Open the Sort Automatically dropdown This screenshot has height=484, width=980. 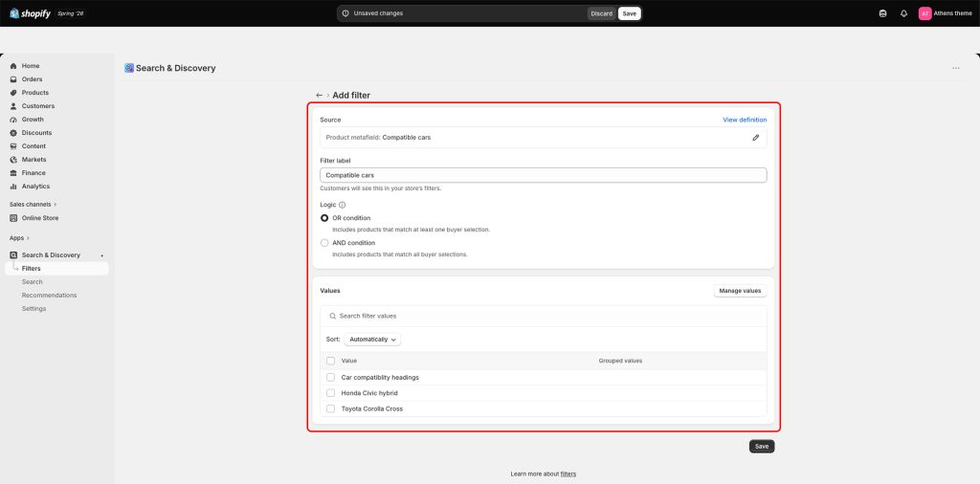[x=372, y=340]
